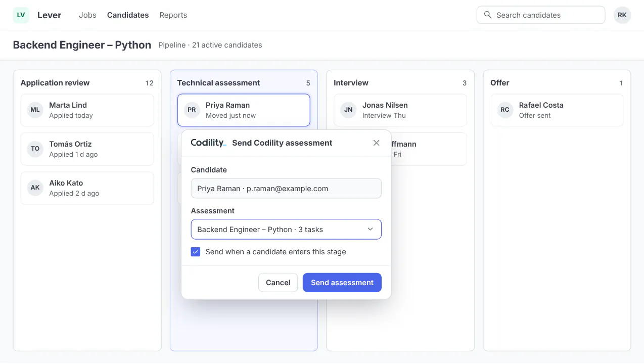The height and width of the screenshot is (364, 644).
Task: Select Priya Raman's candidate card
Action: point(244,110)
